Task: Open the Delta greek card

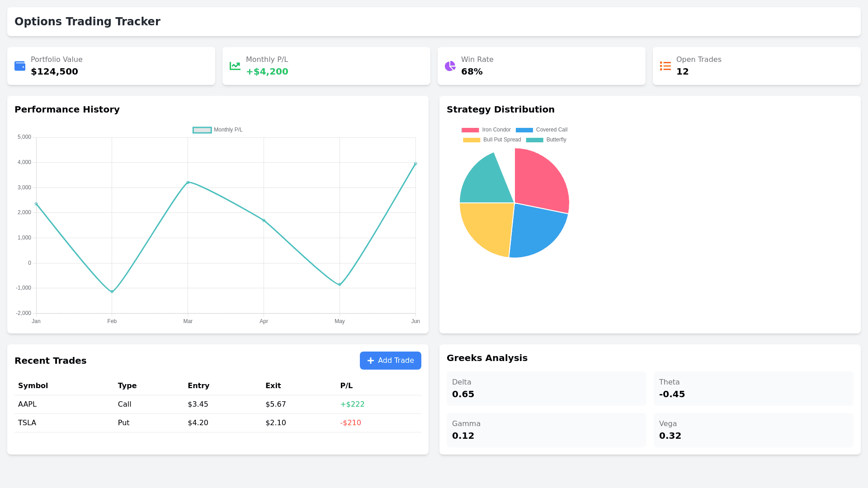Action: [546, 389]
